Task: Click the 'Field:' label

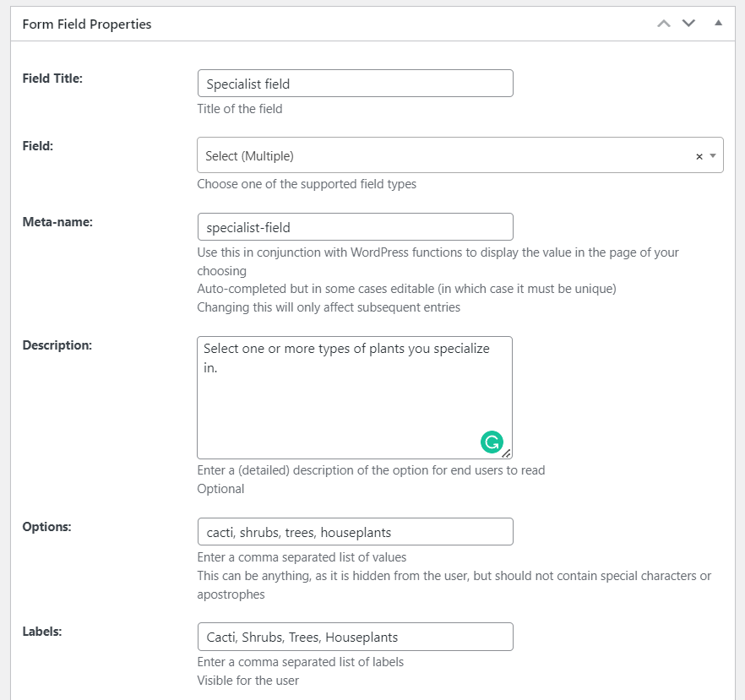Action: (37, 146)
